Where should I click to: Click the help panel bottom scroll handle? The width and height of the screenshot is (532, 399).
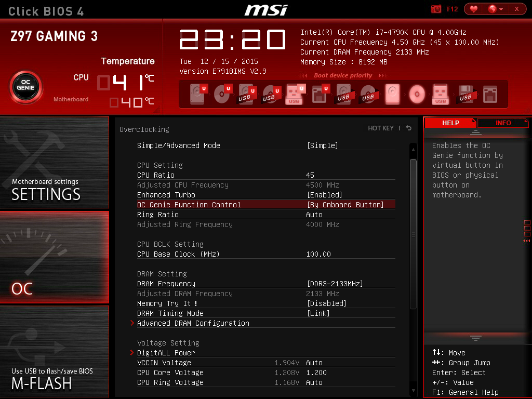pos(476,338)
